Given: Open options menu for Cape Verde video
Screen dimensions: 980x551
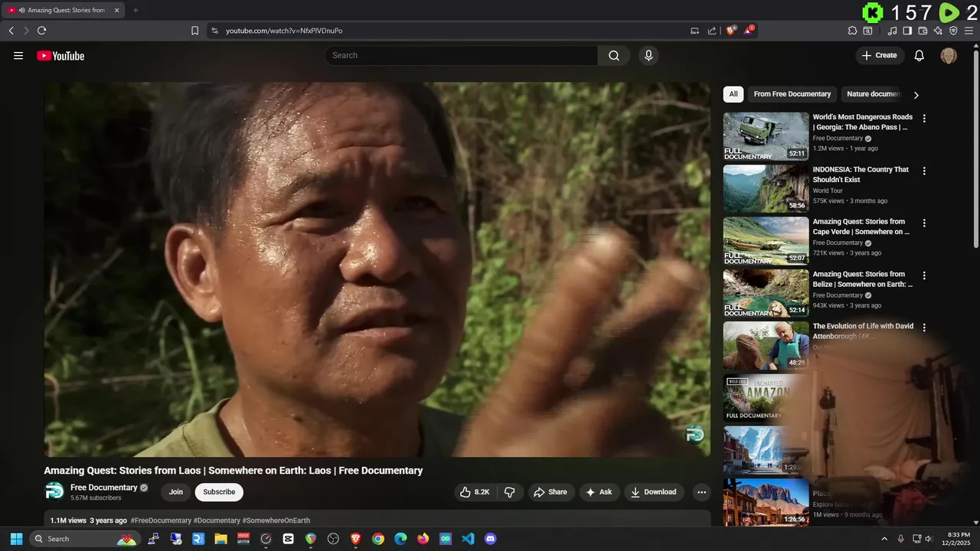Looking at the screenshot, I should tap(924, 223).
